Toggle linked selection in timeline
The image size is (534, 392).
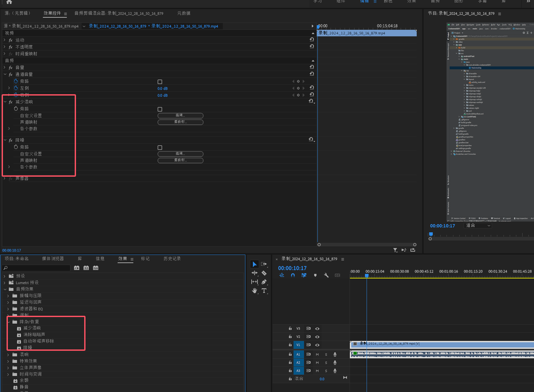tap(304, 275)
